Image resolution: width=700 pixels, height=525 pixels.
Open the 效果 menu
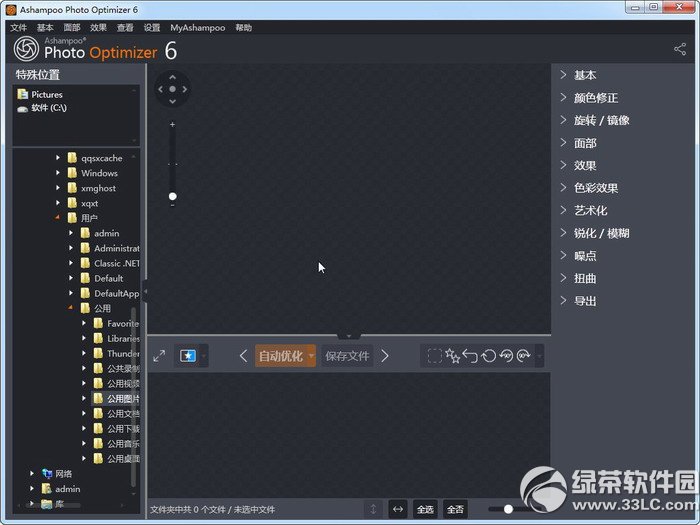coord(98,28)
